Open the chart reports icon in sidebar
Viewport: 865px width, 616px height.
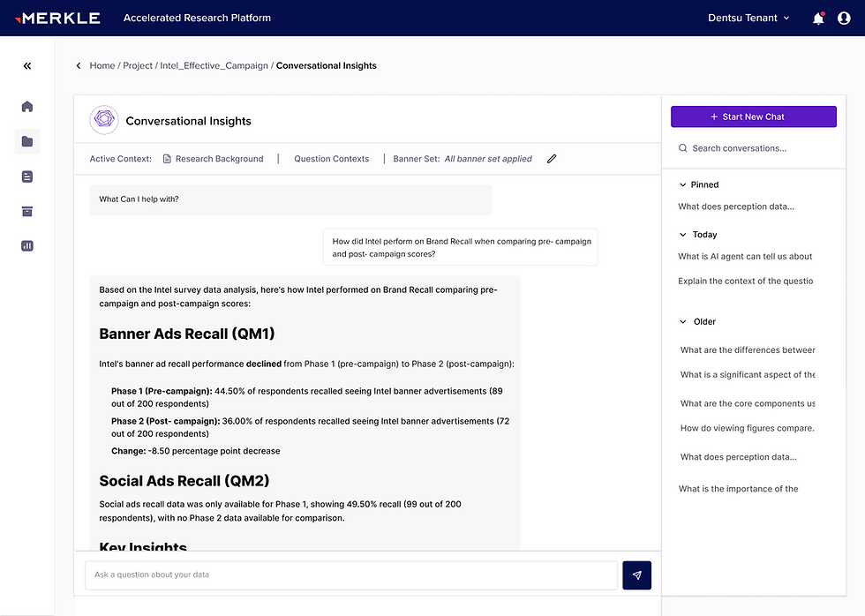pyautogui.click(x=27, y=246)
